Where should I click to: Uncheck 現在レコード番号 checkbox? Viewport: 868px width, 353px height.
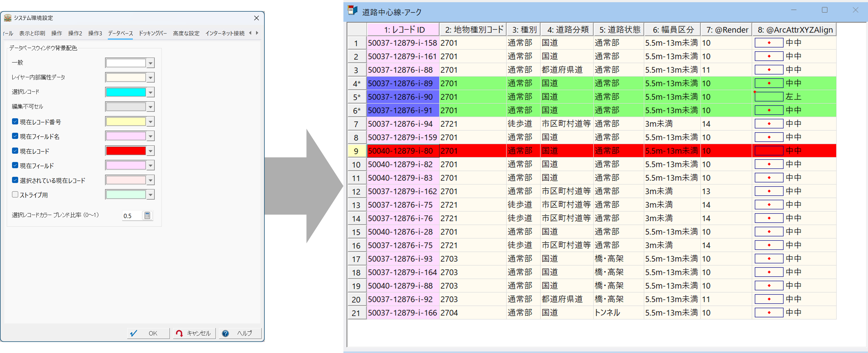click(x=15, y=122)
